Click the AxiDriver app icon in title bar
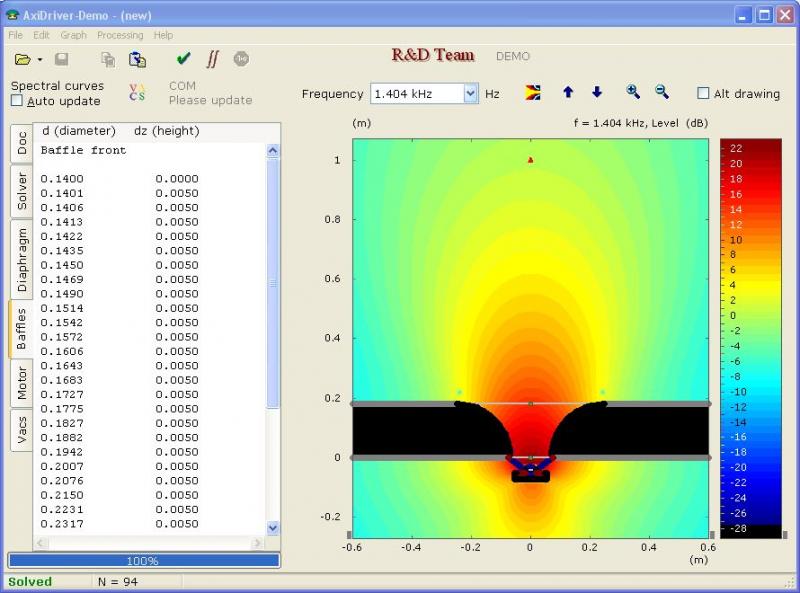This screenshot has height=593, width=800. pos(12,15)
